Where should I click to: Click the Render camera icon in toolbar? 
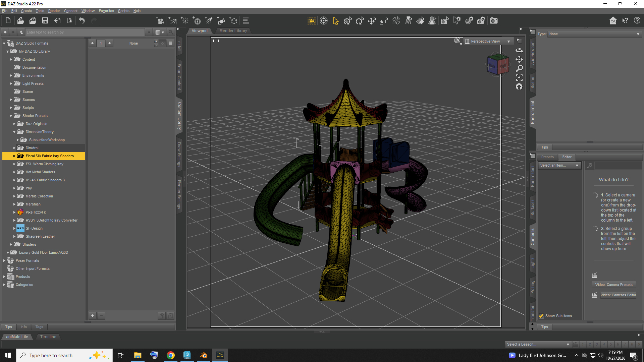[x=494, y=21]
